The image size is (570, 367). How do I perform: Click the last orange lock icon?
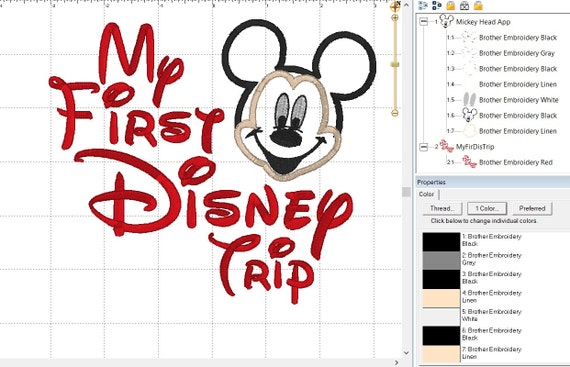tap(478, 5)
